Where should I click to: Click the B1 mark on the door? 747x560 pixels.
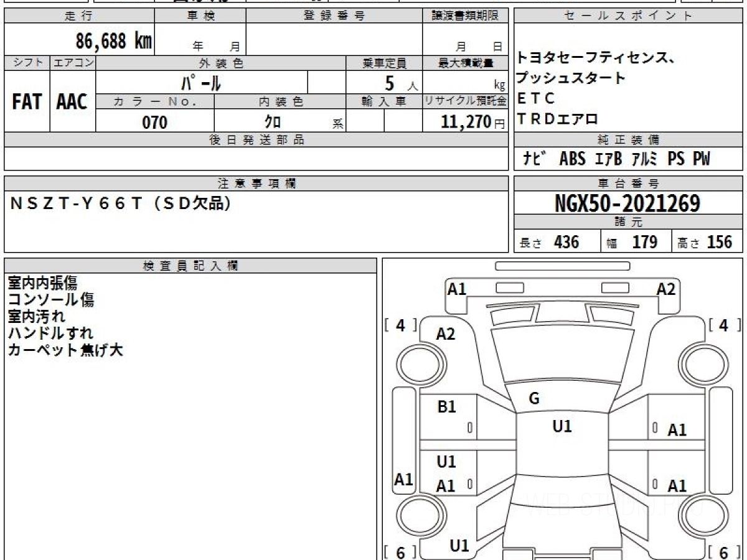click(x=446, y=407)
